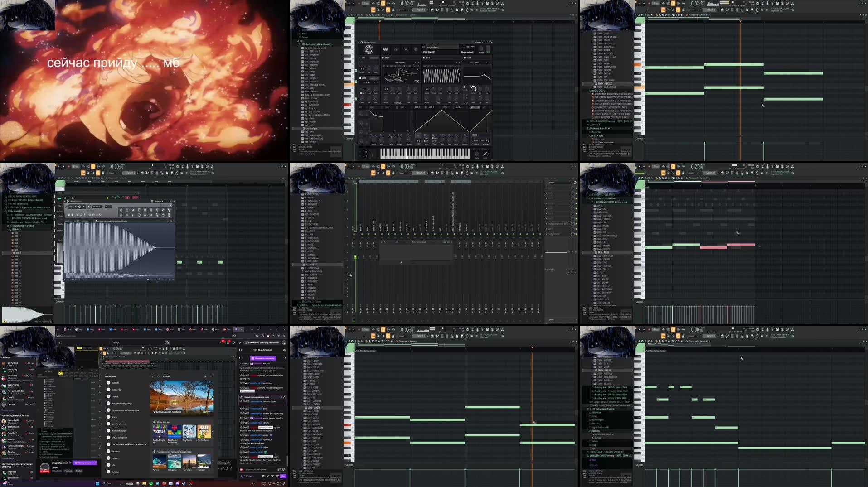
Task: Click the Serum logo icon
Action: pyautogui.click(x=369, y=49)
